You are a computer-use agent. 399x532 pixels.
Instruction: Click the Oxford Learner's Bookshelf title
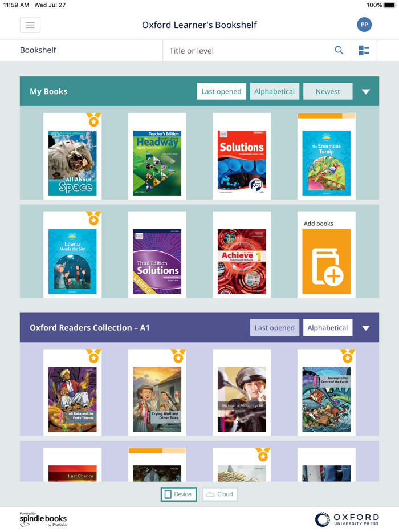[199, 25]
